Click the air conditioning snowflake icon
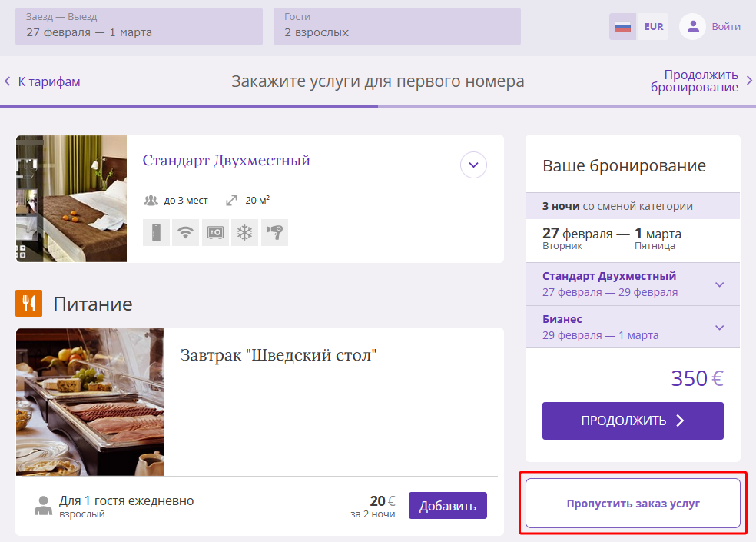Image resolution: width=756 pixels, height=542 pixels. pyautogui.click(x=244, y=233)
